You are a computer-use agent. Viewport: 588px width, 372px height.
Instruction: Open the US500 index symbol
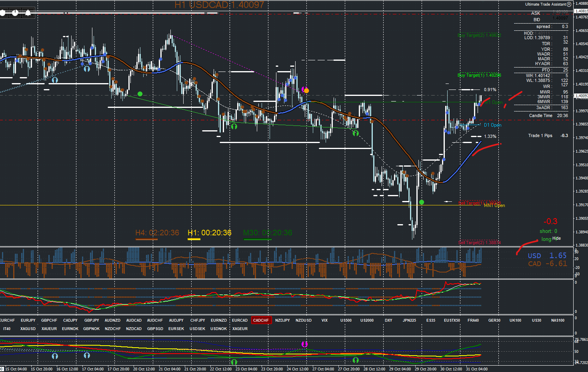[x=346, y=320]
